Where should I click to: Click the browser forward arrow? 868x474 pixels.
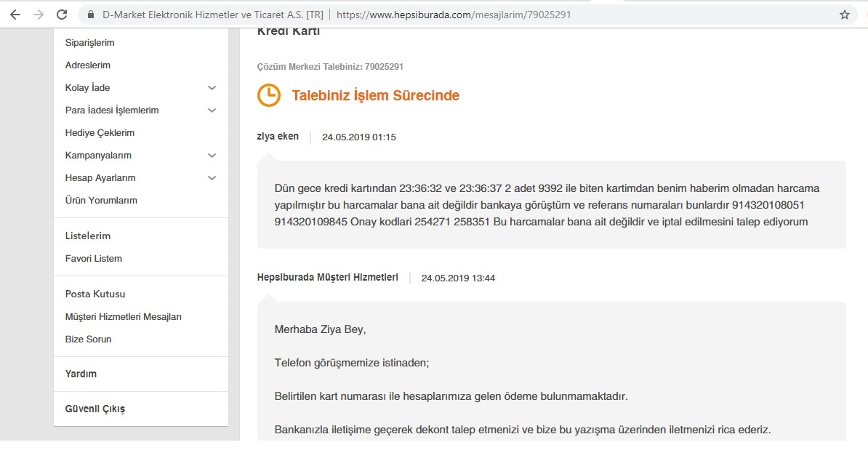coord(39,15)
